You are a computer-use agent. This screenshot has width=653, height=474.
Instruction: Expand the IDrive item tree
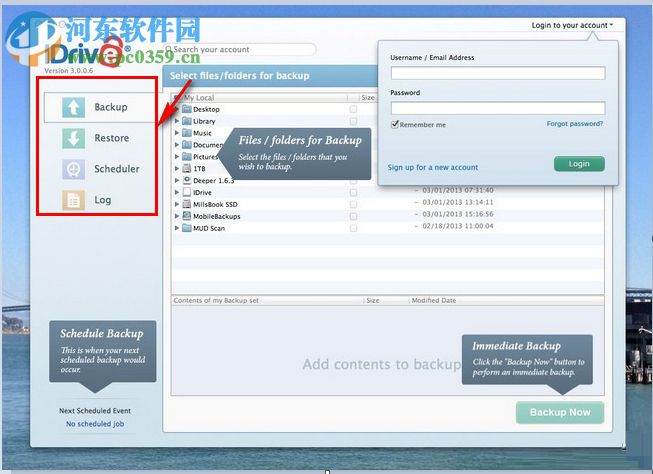pos(177,192)
